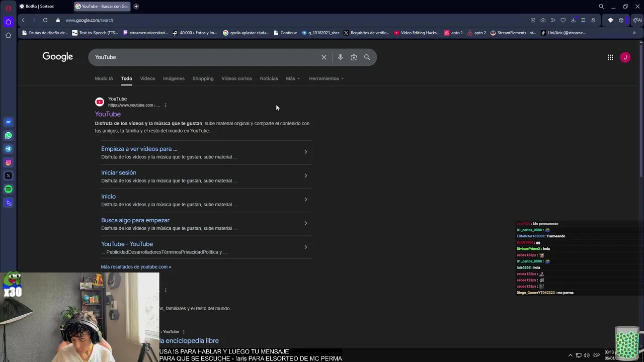Open Opera sidebar home button
Image resolution: width=644 pixels, height=362 pixels.
[8, 22]
